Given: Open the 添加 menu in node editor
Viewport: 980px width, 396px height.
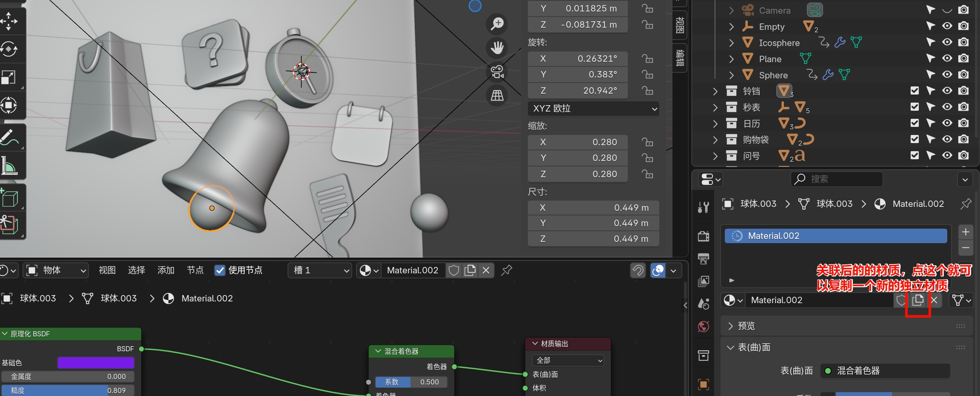Looking at the screenshot, I should coord(166,270).
